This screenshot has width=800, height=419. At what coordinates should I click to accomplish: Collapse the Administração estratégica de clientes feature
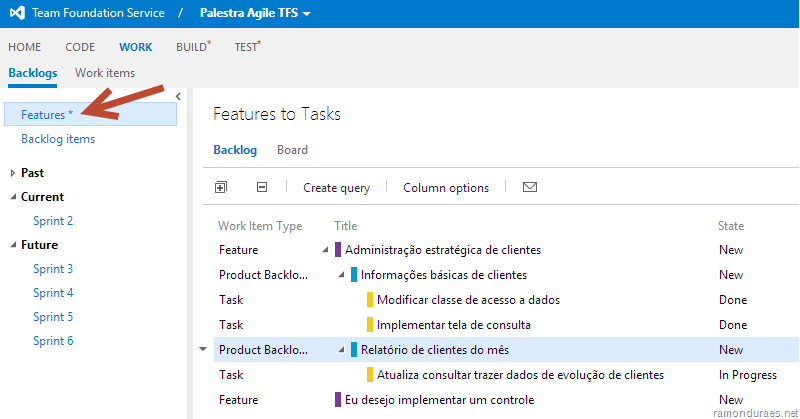click(325, 250)
